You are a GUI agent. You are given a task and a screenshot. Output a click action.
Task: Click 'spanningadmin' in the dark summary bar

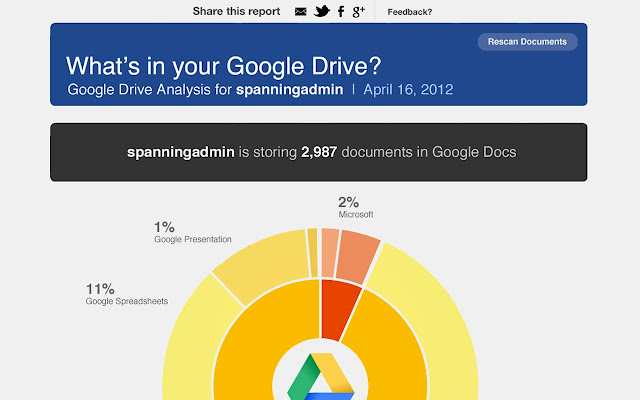point(180,152)
